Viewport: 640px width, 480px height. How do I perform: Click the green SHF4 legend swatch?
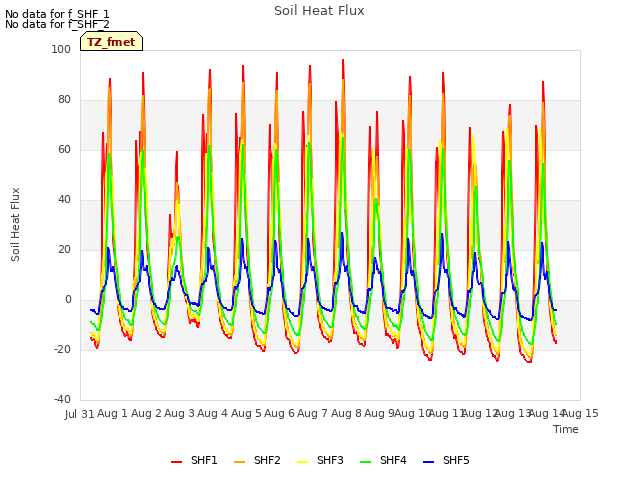[x=366, y=462]
